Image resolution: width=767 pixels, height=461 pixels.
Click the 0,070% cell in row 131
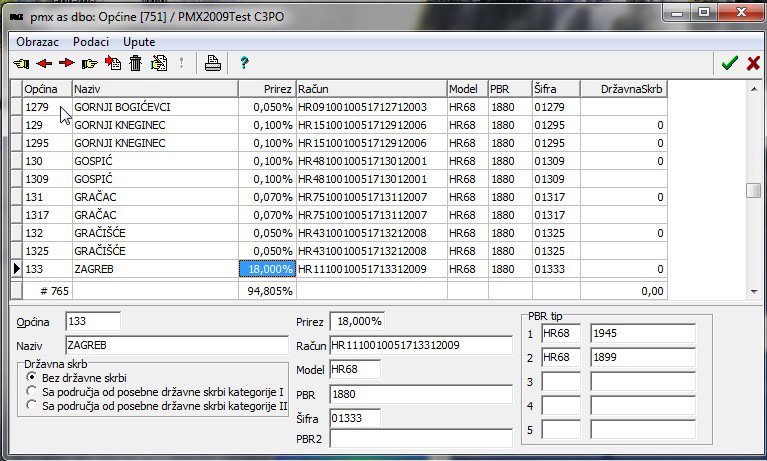267,197
